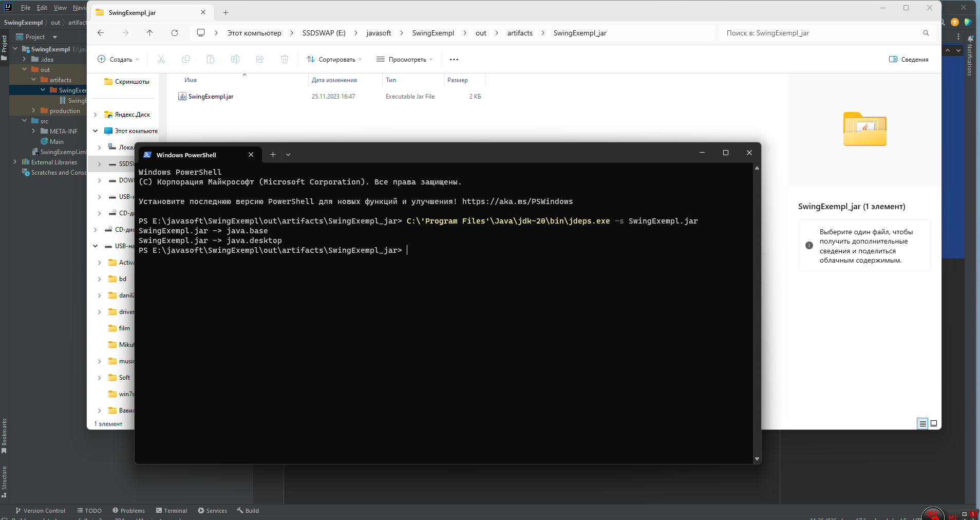
Task: Expand the Soft folder node
Action: 100,378
